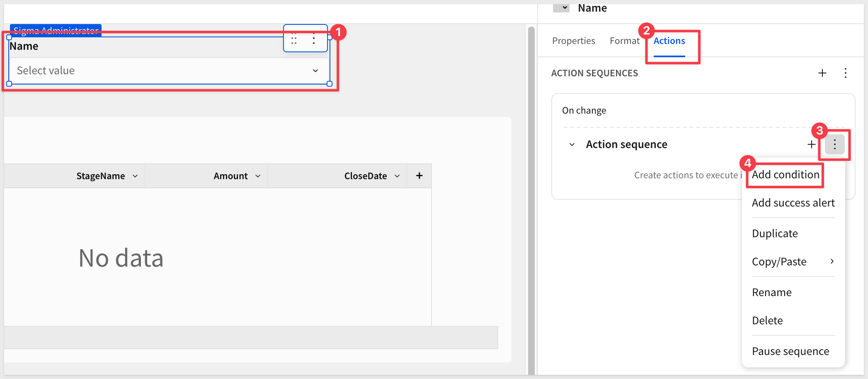
Task: Open the element type dropdown next to Name header
Action: (x=562, y=8)
